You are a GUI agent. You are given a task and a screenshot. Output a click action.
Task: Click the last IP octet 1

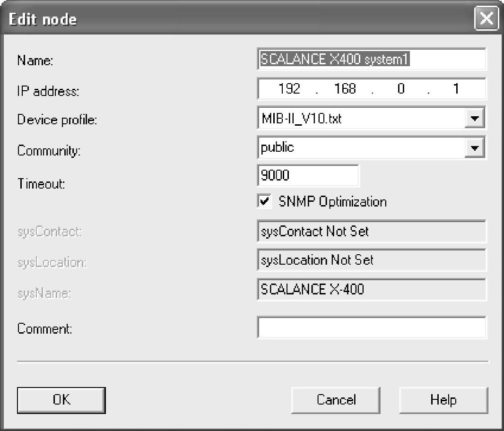tap(456, 88)
